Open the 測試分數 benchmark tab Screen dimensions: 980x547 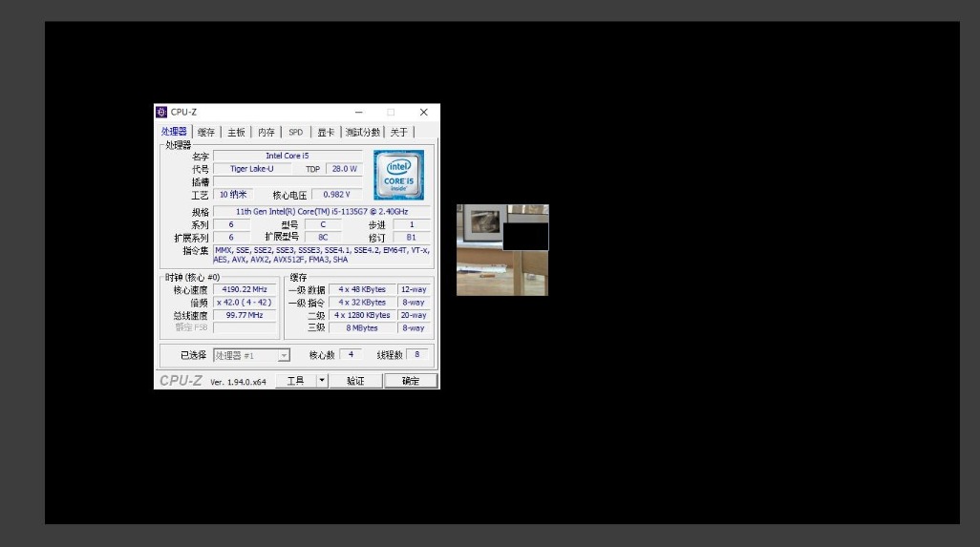click(x=362, y=133)
